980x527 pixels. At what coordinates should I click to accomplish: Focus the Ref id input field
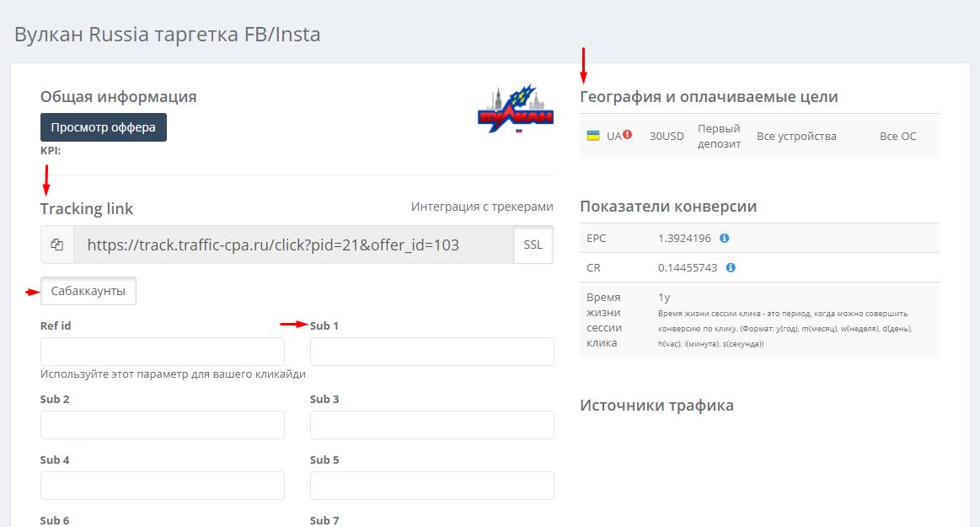click(x=163, y=352)
